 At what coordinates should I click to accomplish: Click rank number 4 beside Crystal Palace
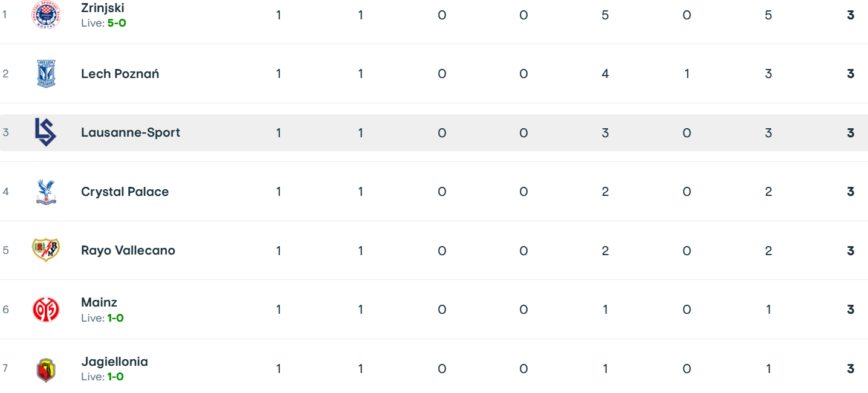pyautogui.click(x=6, y=192)
